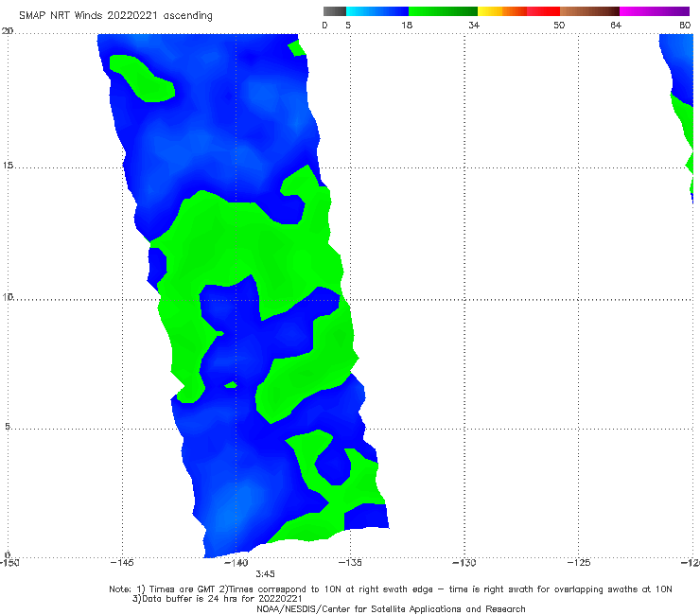Click the longitude axis label '-130'
The width and height of the screenshot is (700, 615).
464,563
